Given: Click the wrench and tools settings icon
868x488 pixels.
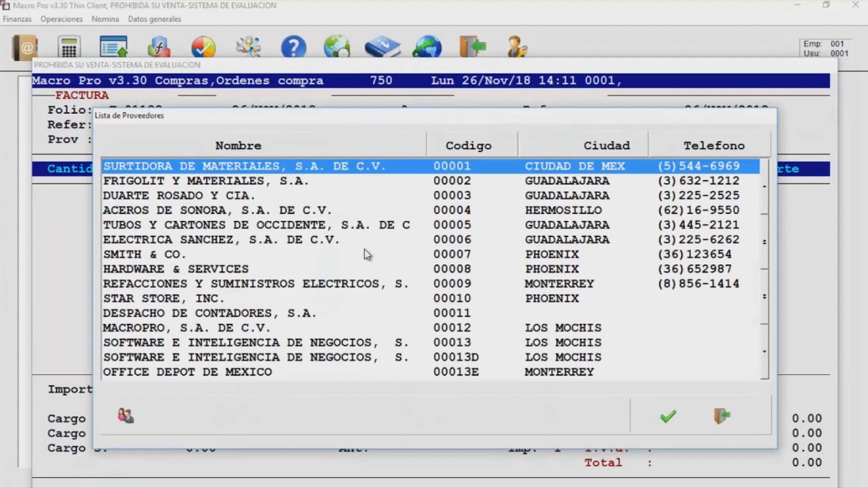Looking at the screenshot, I should (248, 47).
